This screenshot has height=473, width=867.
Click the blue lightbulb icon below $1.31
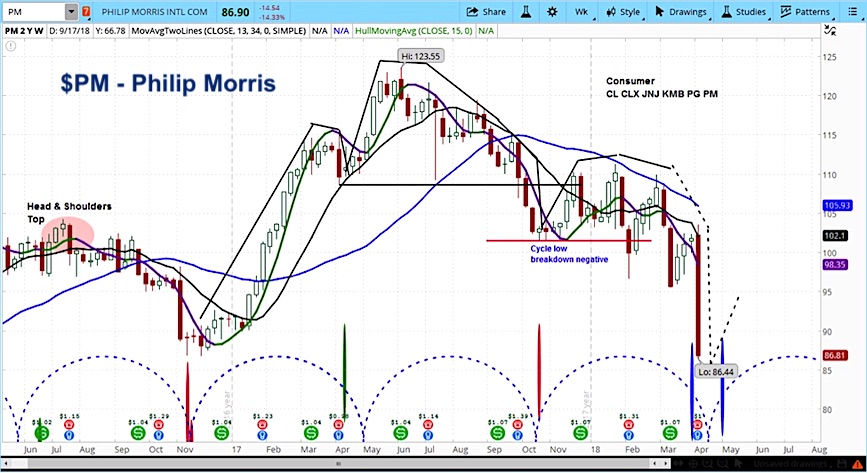[629, 435]
